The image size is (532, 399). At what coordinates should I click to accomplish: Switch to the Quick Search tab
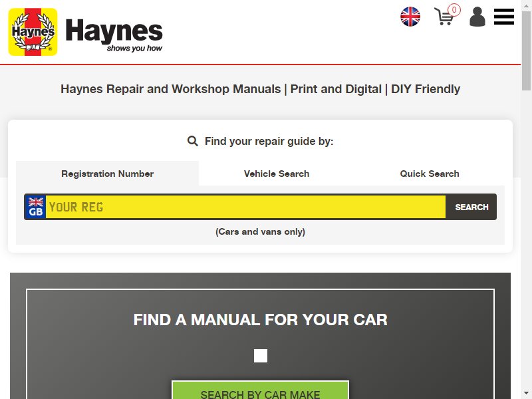(429, 174)
